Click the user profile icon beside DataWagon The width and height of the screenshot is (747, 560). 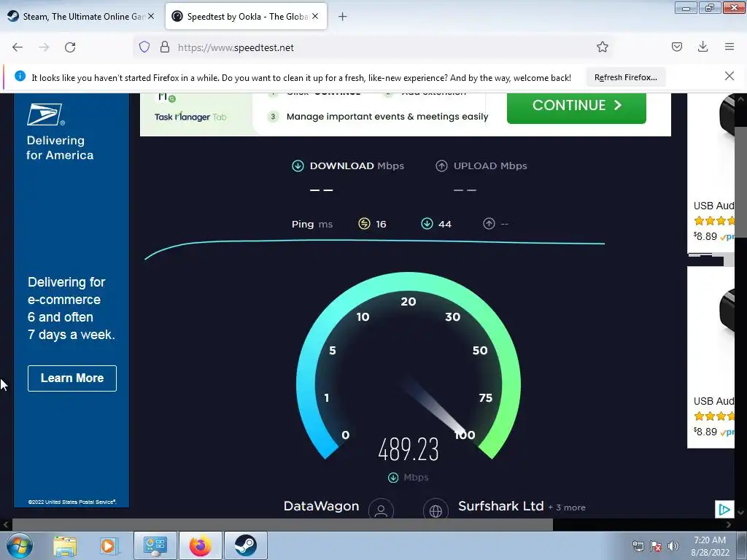[381, 508]
